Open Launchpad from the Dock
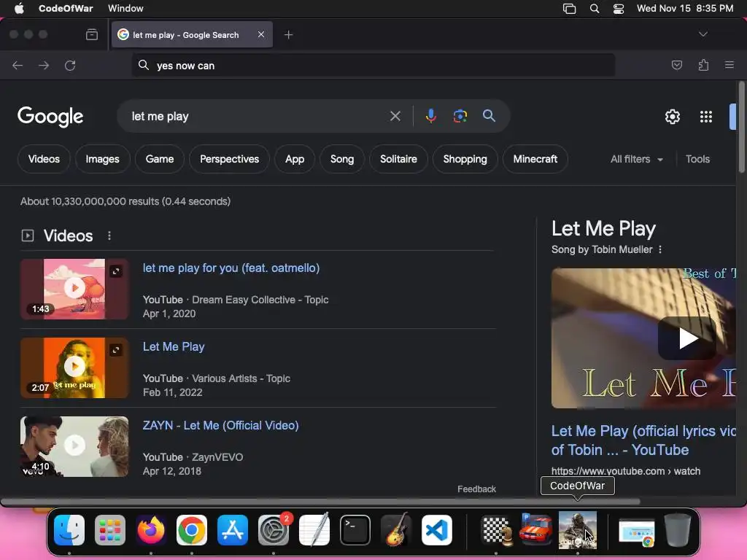Image resolution: width=747 pixels, height=560 pixels. tap(110, 530)
